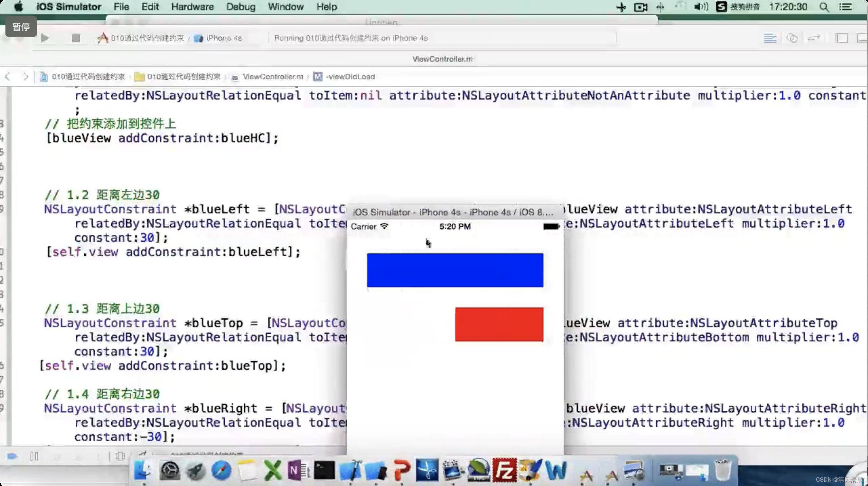Pause program execution in debug bar
This screenshot has width=868, height=486.
[34, 456]
